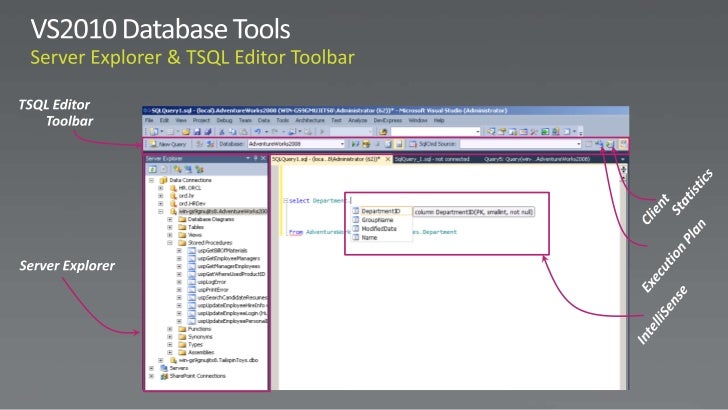Open the SqlCmd Source dropdown
The image size is (728, 410).
coord(520,144)
